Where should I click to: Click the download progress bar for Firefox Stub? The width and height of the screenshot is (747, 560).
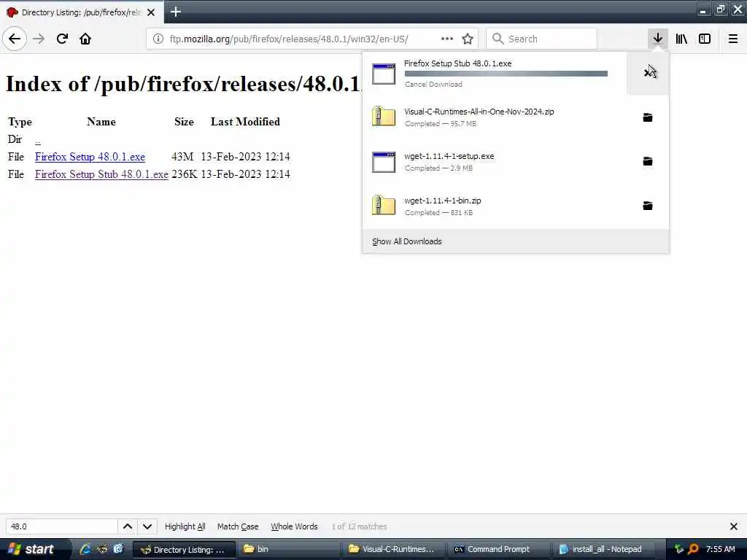point(506,74)
